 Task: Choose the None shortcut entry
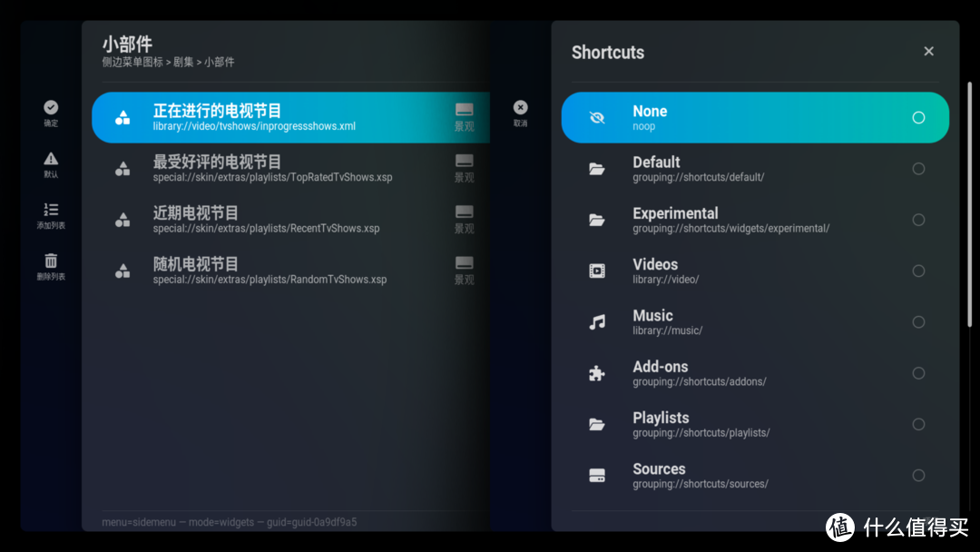point(755,117)
